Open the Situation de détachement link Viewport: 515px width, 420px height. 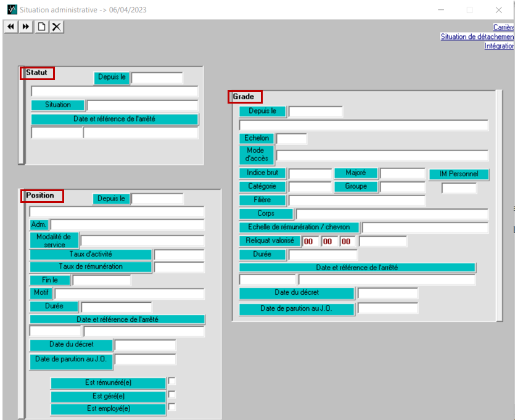(477, 36)
